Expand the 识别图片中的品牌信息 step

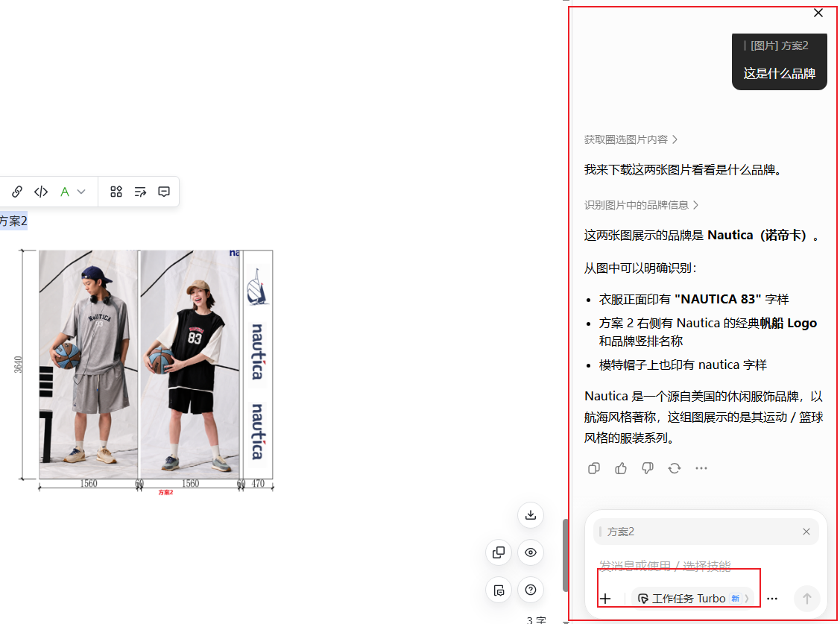pos(641,205)
